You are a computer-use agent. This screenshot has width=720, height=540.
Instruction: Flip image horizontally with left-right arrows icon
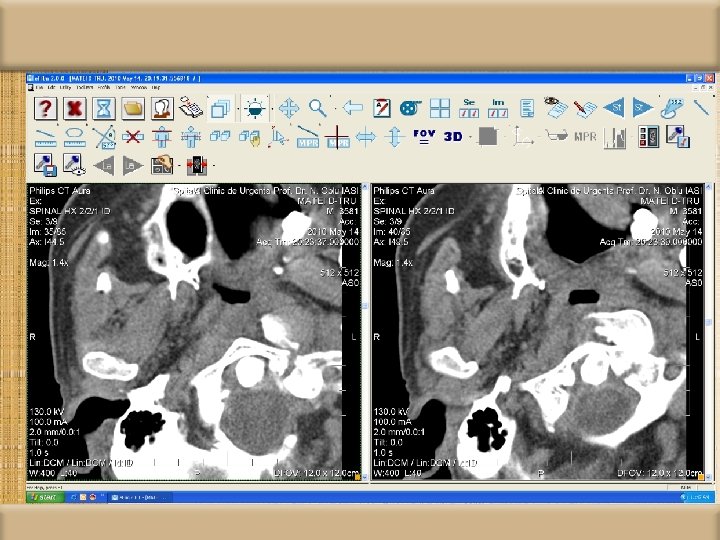point(366,137)
